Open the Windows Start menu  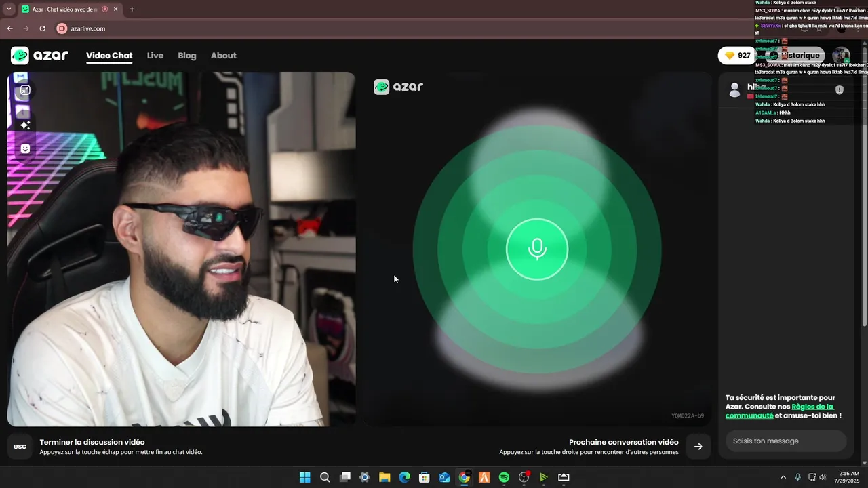tap(305, 477)
